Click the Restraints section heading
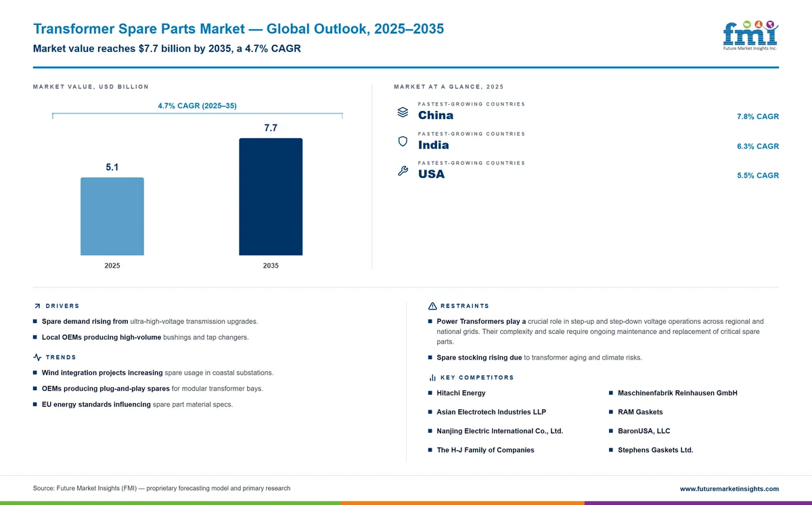The width and height of the screenshot is (812, 505). pos(465,306)
